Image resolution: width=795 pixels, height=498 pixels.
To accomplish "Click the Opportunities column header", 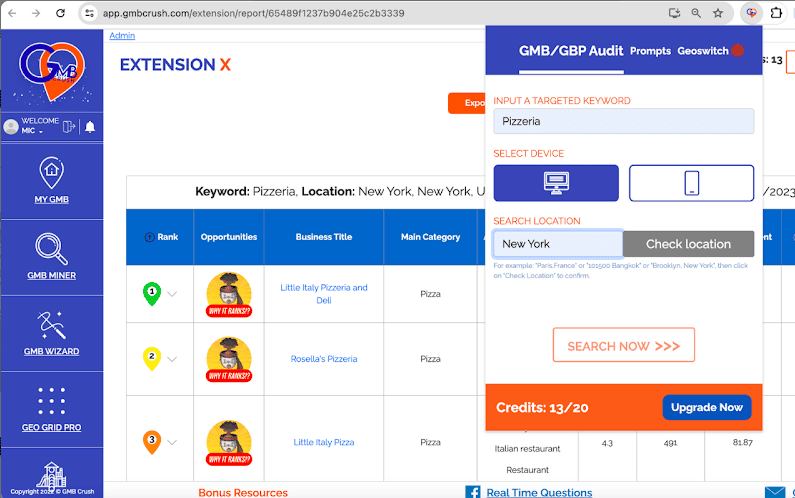I will click(229, 237).
